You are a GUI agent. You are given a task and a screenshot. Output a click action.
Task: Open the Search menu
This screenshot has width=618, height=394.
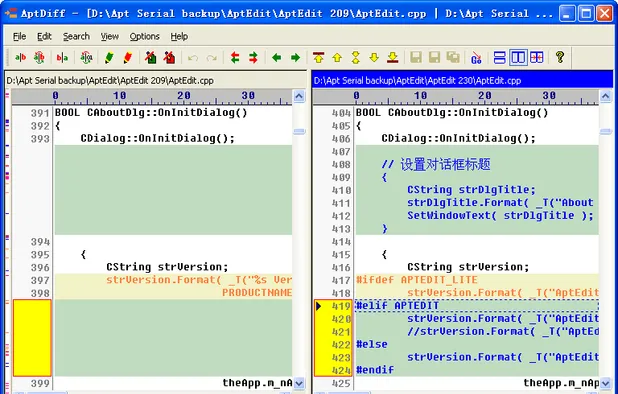76,37
